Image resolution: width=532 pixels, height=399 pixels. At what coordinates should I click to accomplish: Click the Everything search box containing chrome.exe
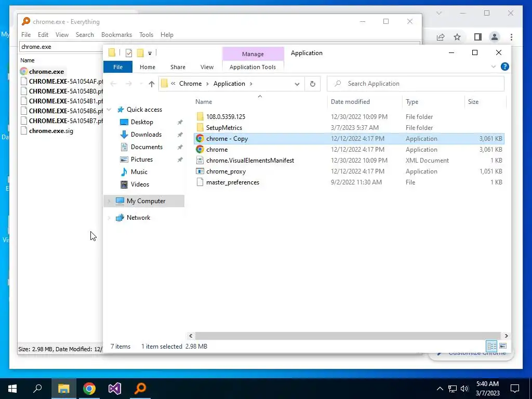point(61,47)
